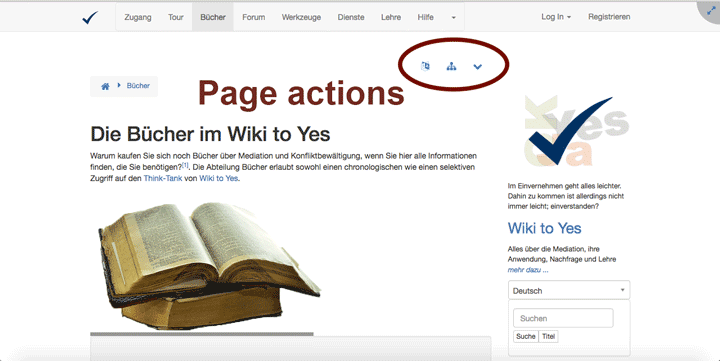Select the Bücher menu tab
Screen dimensions: 720x361
(x=213, y=17)
